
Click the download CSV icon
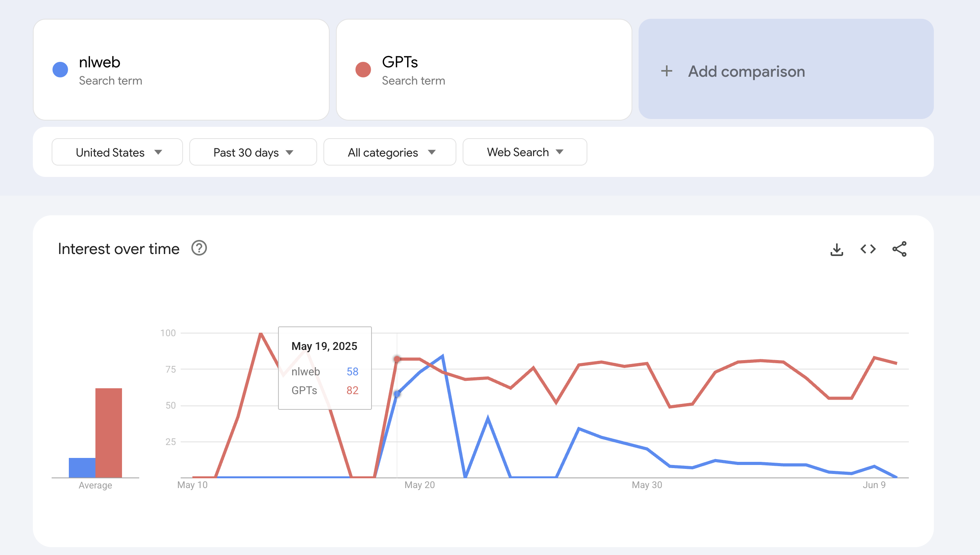point(836,249)
